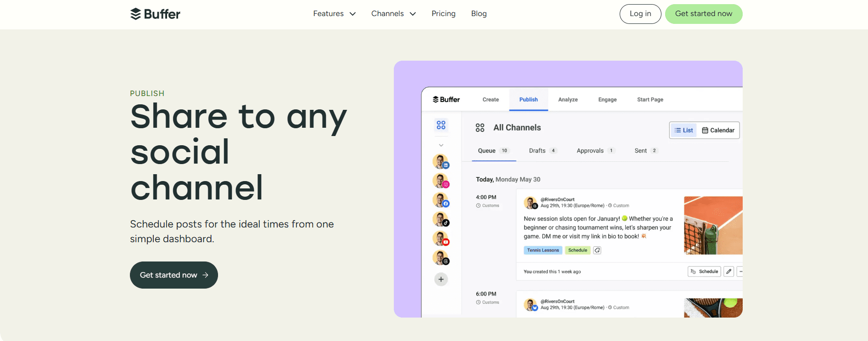Select the YouTube channel avatar
The width and height of the screenshot is (868, 341).
(441, 239)
